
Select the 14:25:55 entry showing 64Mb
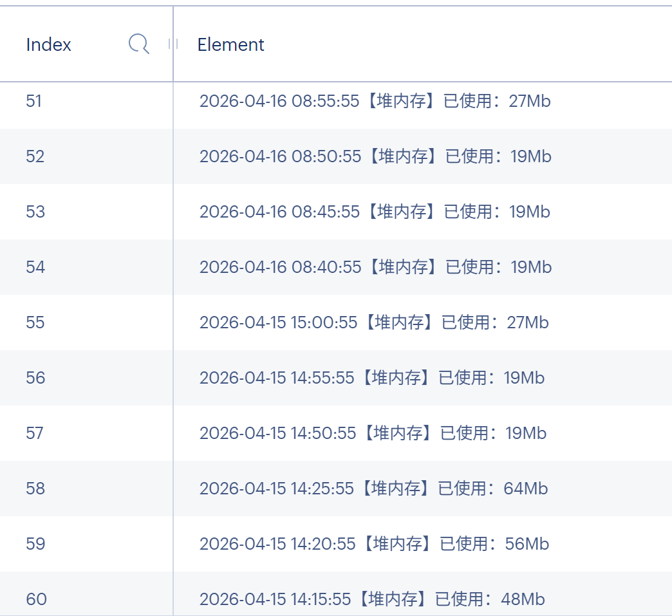373,489
